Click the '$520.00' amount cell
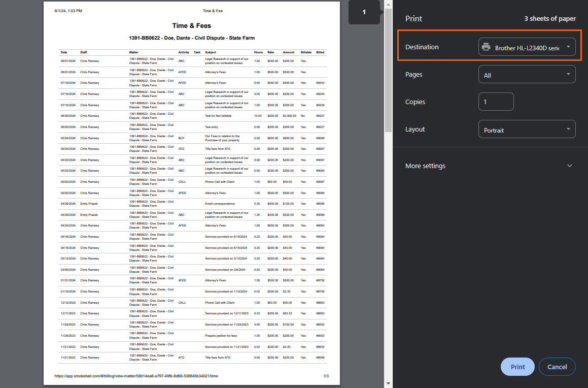 tap(288, 215)
